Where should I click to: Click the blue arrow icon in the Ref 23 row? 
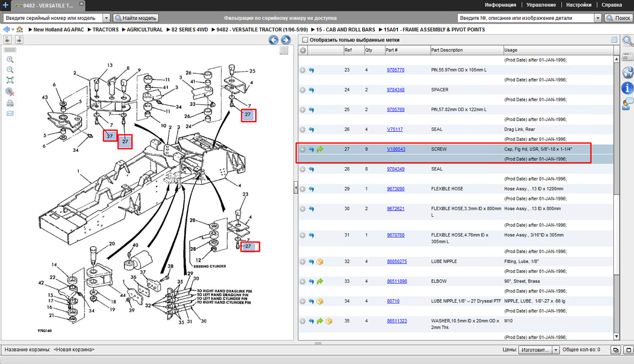click(x=312, y=70)
